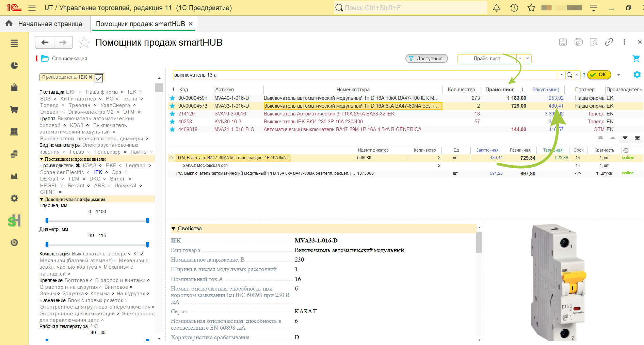
Task: Sort by Закуп.(мин) column header
Action: [546, 90]
